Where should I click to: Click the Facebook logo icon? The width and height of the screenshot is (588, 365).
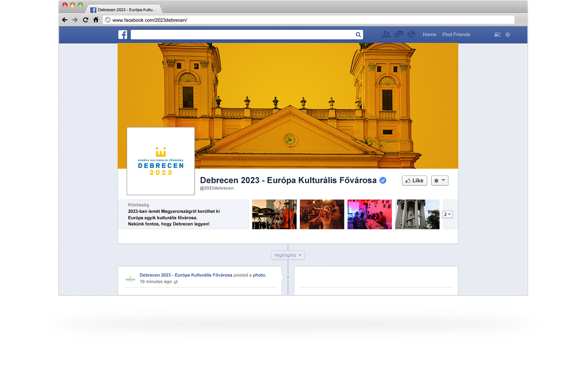(x=123, y=35)
